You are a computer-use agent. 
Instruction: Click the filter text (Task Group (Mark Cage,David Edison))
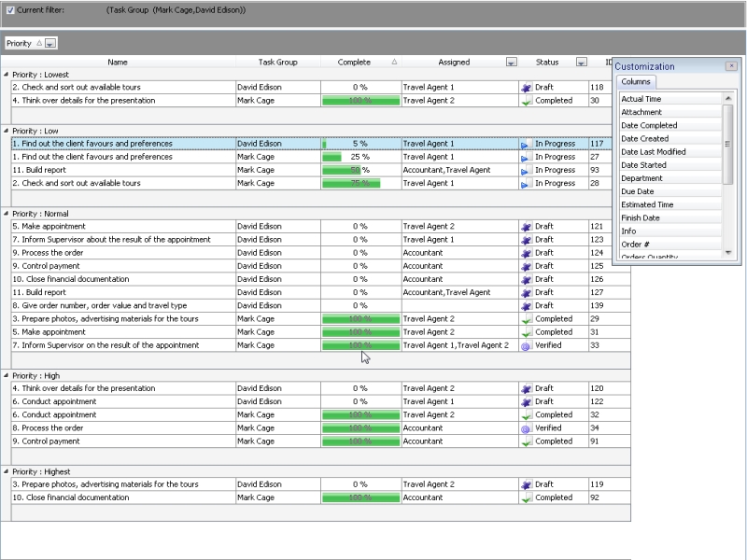176,10
